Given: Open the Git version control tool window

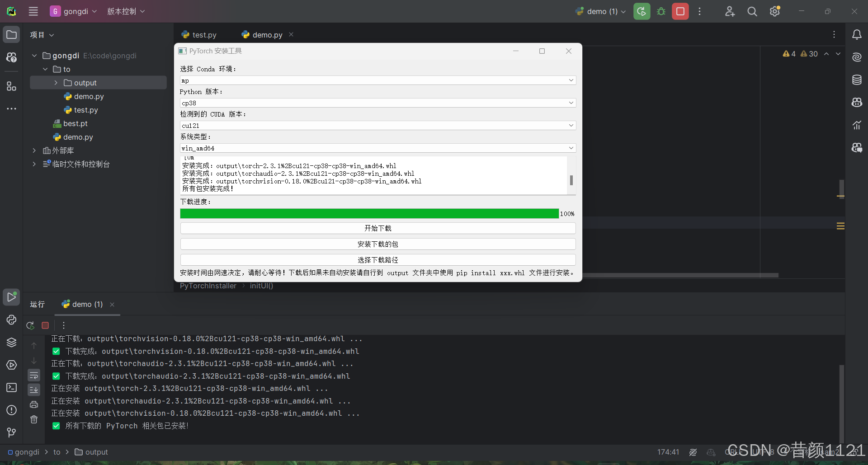Looking at the screenshot, I should pos(11,432).
